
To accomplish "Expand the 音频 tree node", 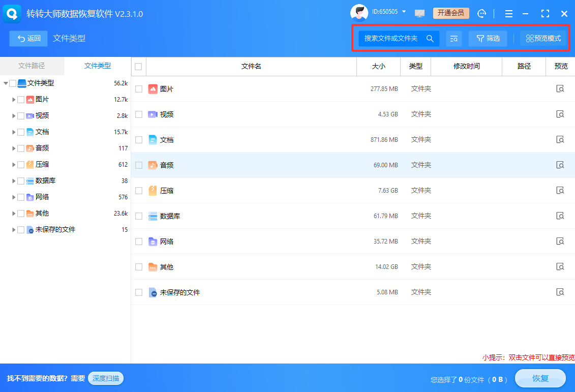I will (14, 148).
